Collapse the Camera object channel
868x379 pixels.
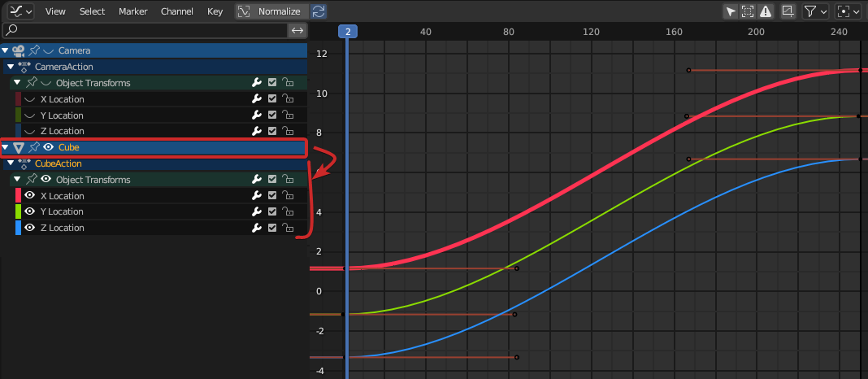click(x=6, y=50)
